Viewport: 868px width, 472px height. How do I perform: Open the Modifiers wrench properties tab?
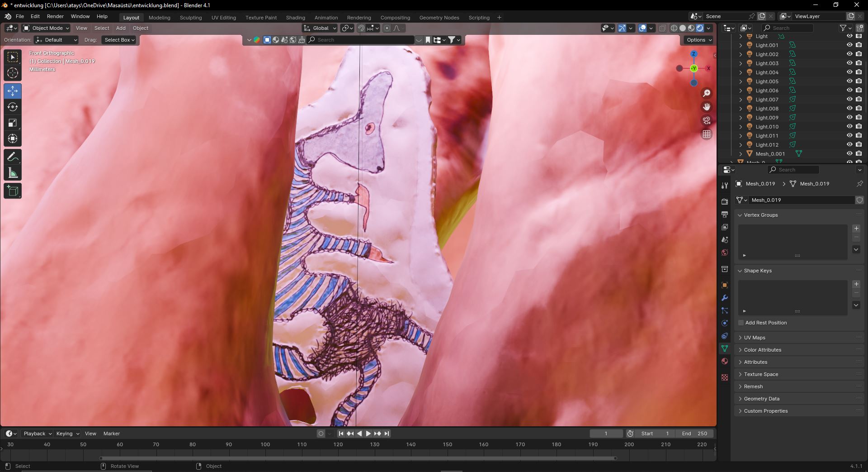point(725,298)
